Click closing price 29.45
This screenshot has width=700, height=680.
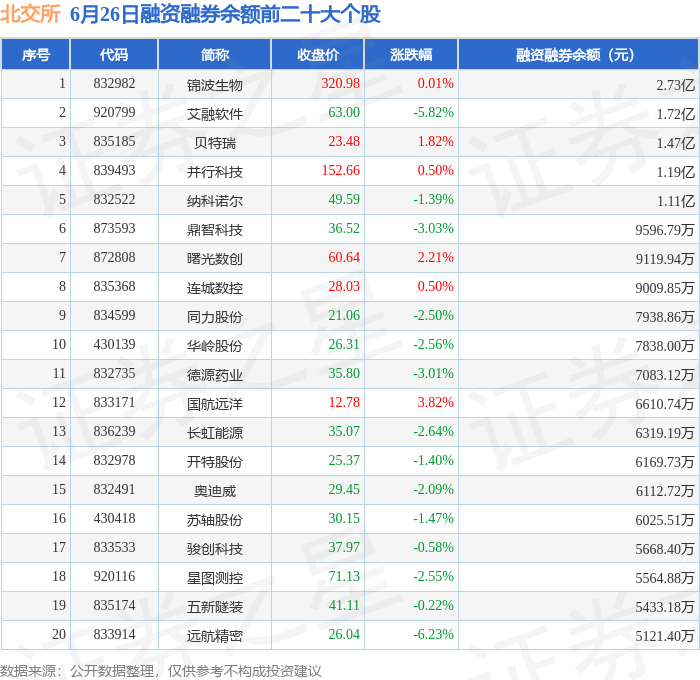point(344,490)
